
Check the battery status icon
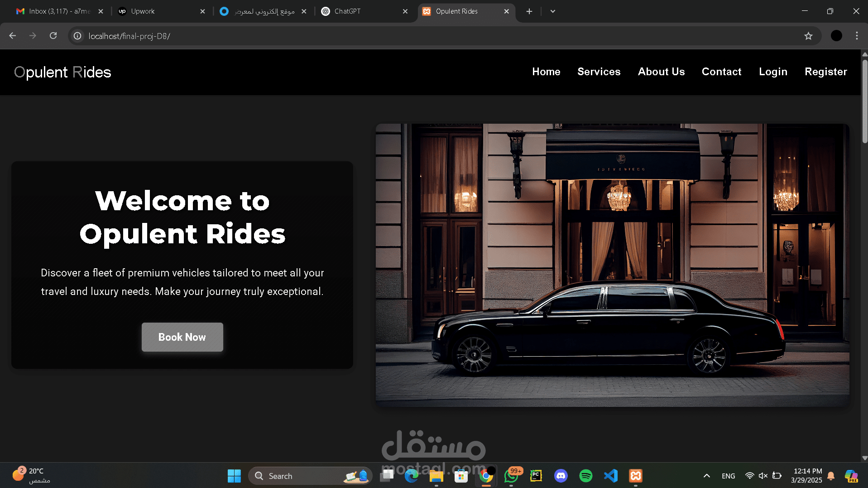777,476
